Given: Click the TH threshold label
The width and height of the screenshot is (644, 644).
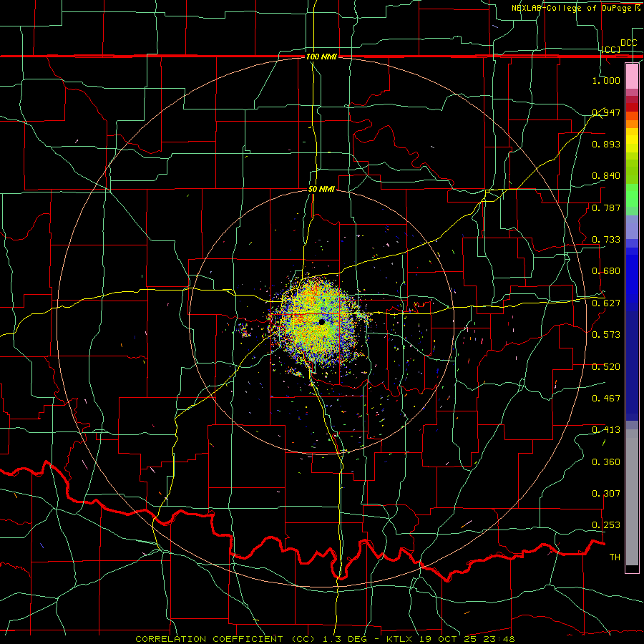Looking at the screenshot, I should pyautogui.click(x=615, y=557).
